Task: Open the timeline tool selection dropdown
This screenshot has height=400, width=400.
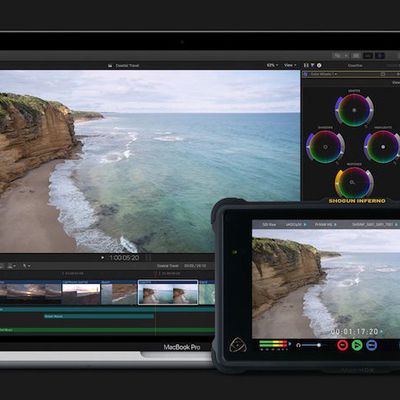Action: [x=26, y=266]
